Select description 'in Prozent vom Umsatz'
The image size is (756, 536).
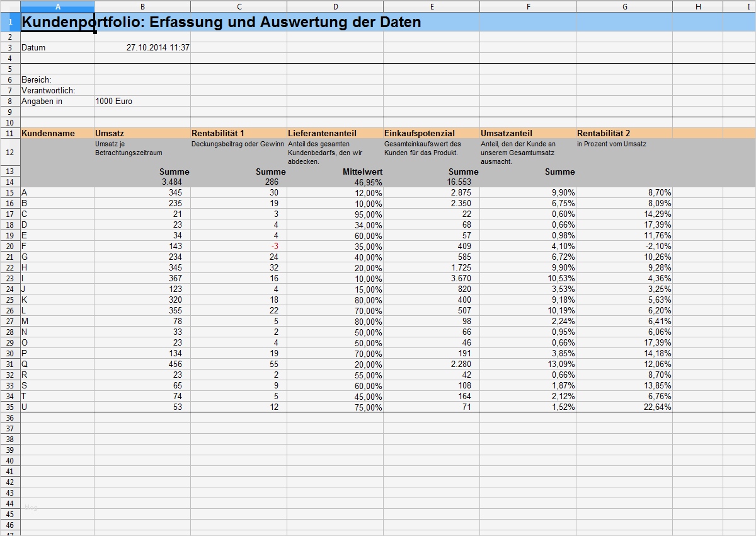point(624,152)
